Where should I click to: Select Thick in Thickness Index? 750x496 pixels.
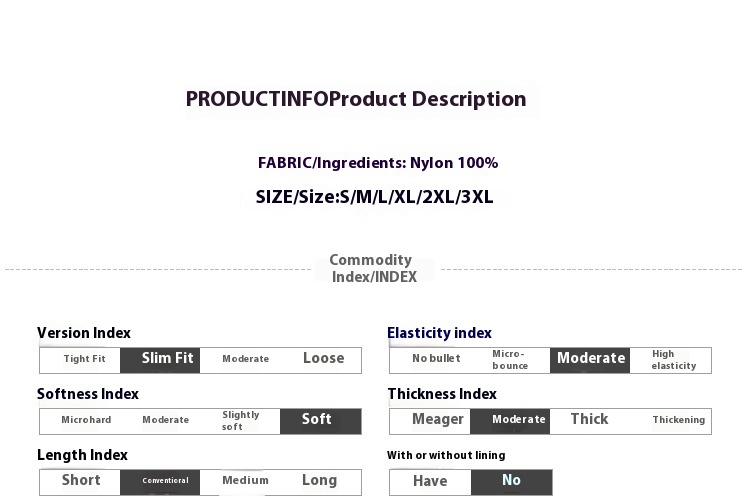(589, 419)
